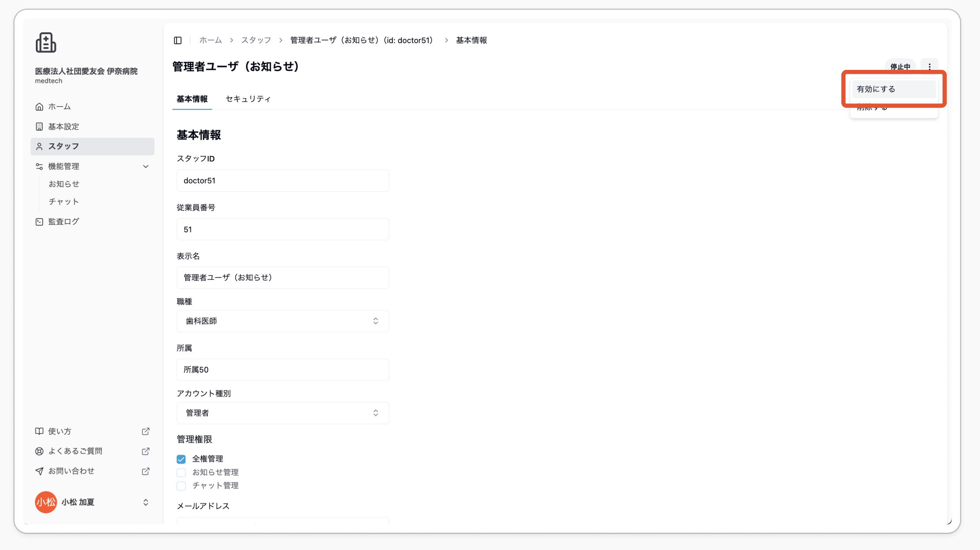Click the home icon in sidebar

pyautogui.click(x=39, y=107)
